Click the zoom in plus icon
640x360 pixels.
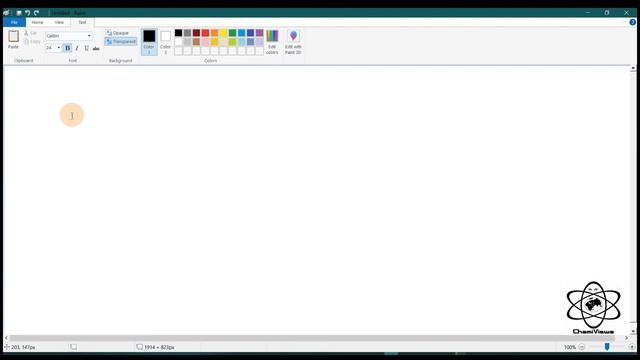click(632, 347)
